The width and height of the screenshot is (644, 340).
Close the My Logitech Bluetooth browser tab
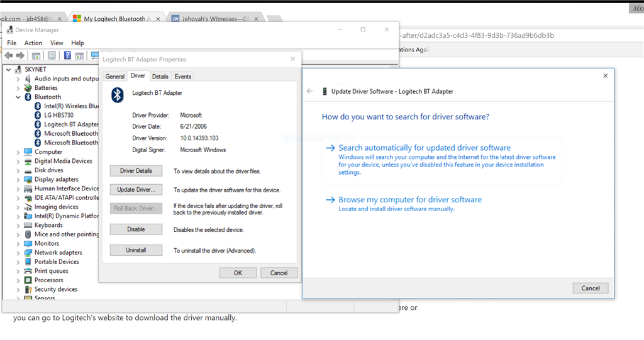158,19
